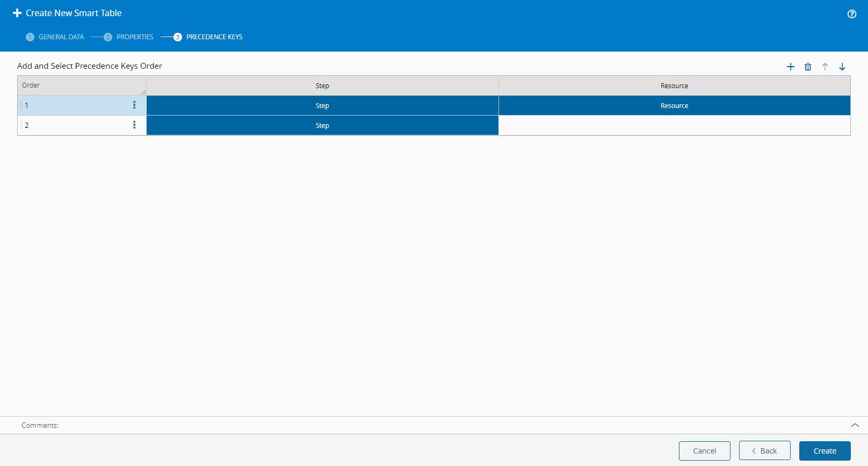Image resolution: width=868 pixels, height=466 pixels.
Task: Move selected precedence key up
Action: pos(825,67)
